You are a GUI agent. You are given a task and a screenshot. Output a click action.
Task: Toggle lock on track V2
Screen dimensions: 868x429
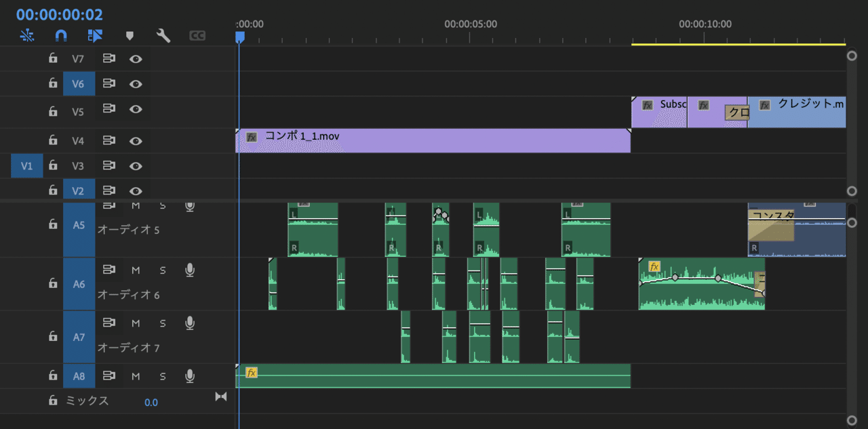tap(53, 190)
